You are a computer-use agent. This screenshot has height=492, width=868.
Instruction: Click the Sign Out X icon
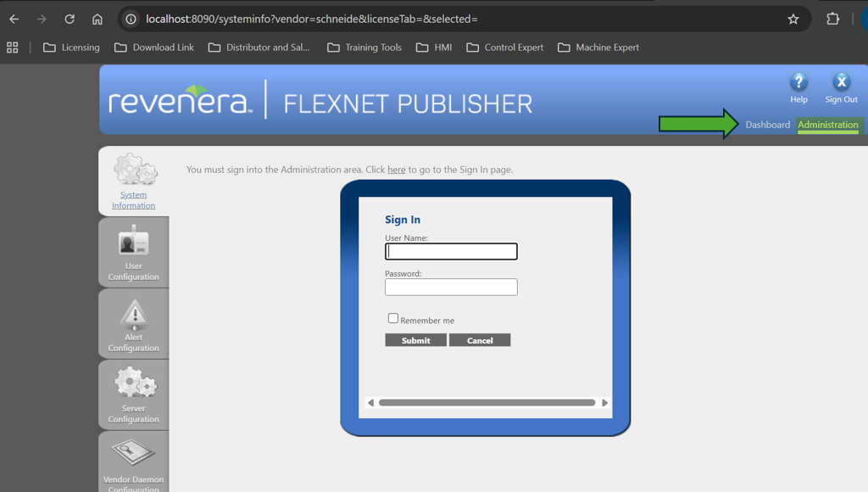point(842,82)
